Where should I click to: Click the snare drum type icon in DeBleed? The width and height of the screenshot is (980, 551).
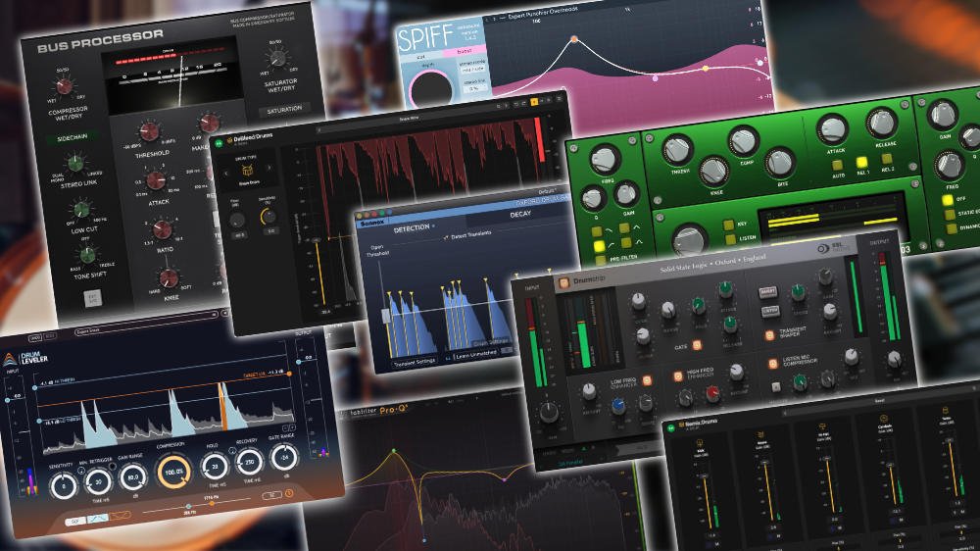pos(248,171)
